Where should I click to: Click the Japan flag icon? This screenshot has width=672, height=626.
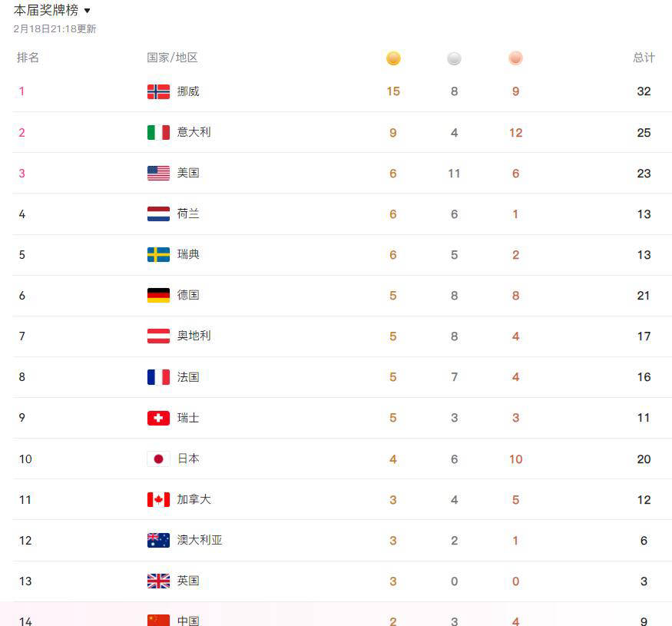[x=158, y=459]
